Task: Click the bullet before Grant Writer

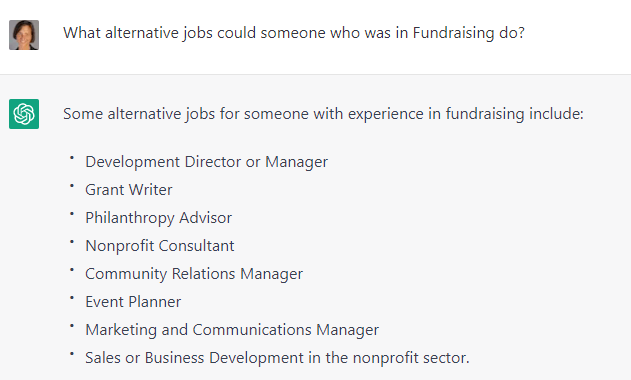Action: pyautogui.click(x=72, y=186)
